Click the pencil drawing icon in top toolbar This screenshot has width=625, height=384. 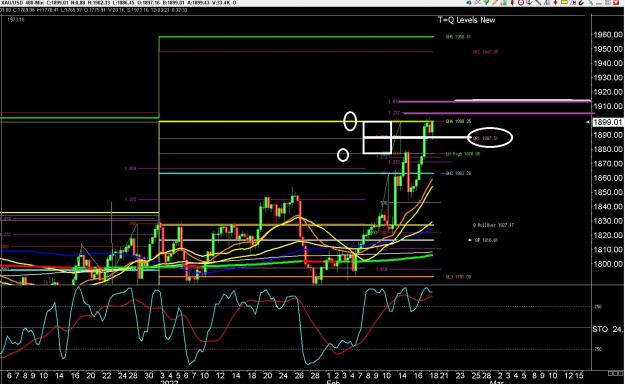coord(495,2)
